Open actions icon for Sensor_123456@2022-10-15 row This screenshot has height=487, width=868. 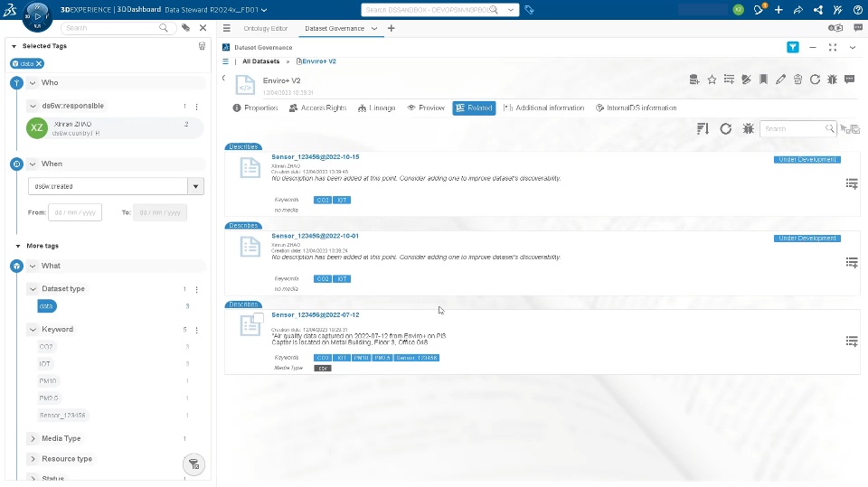point(852,183)
